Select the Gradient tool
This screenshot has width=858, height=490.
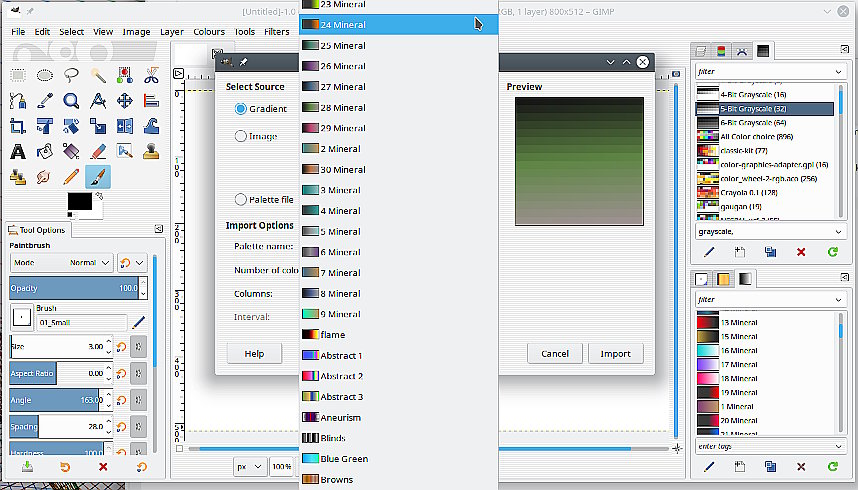click(71, 151)
